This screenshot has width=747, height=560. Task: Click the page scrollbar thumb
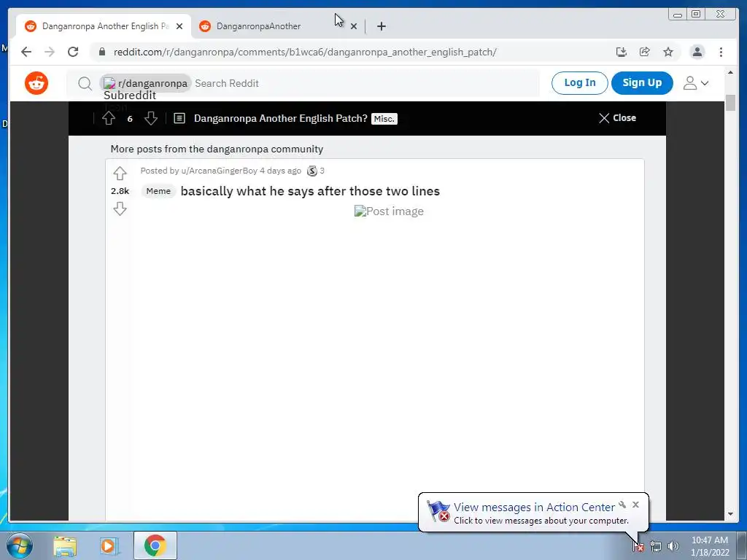[x=730, y=102]
